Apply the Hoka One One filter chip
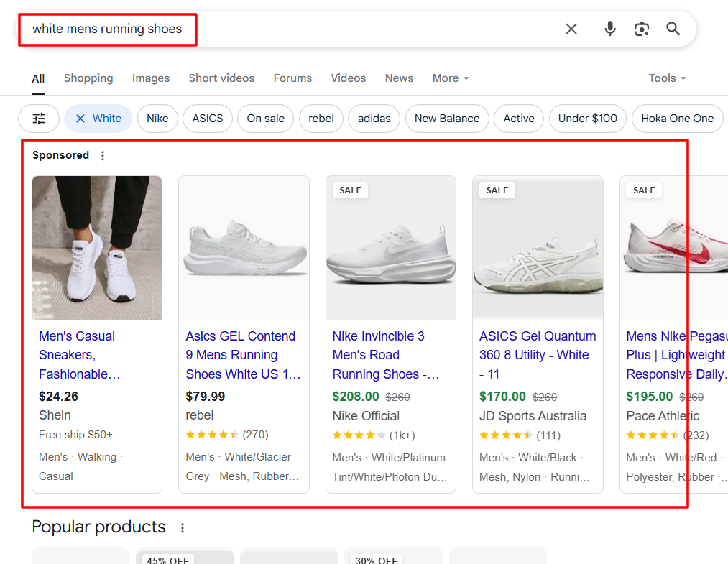This screenshot has height=564, width=728. pos(677,119)
